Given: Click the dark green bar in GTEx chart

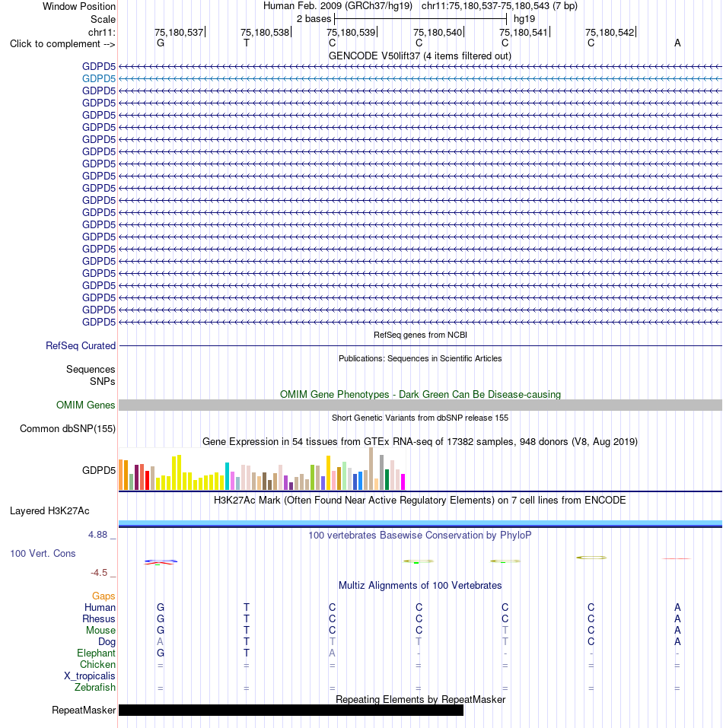Looking at the screenshot, I should coord(387,479).
